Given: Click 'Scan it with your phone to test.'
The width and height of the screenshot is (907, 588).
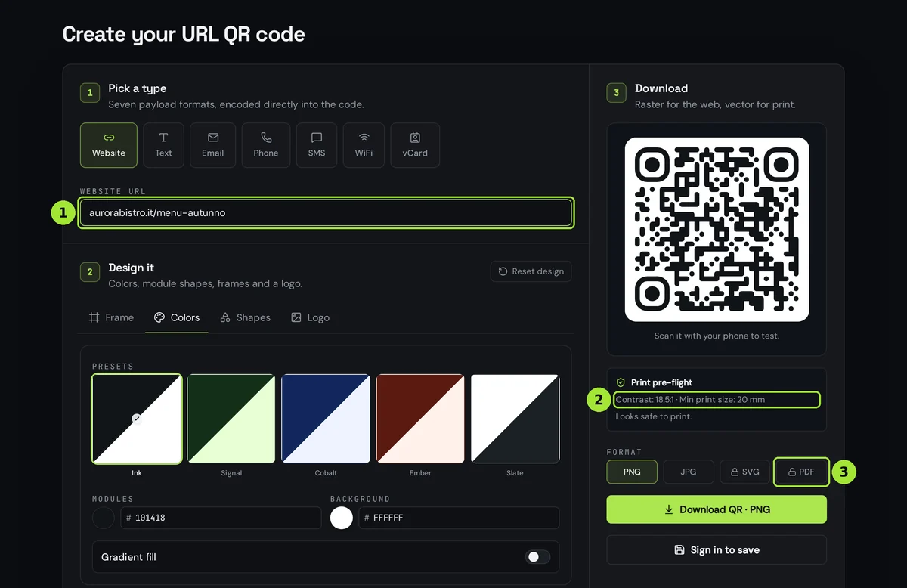Looking at the screenshot, I should pos(717,336).
